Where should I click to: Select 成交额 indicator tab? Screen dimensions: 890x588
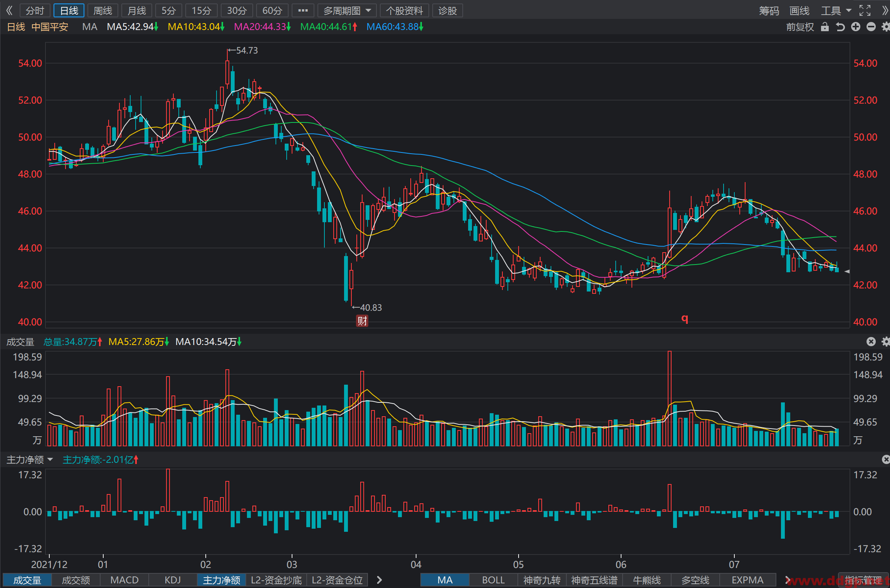click(x=76, y=580)
